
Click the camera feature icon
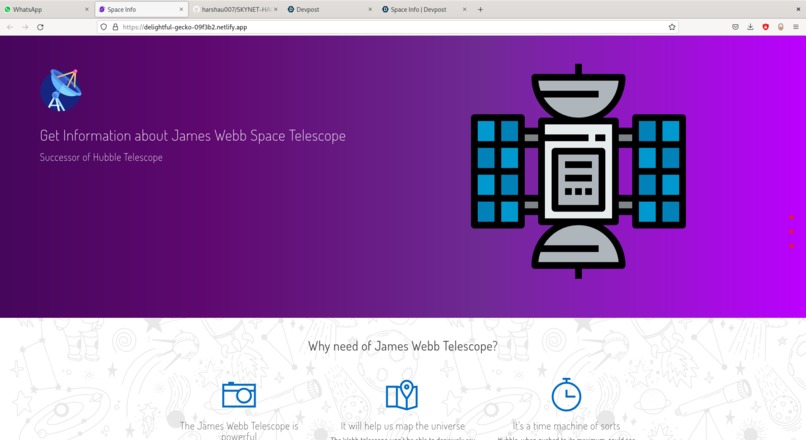tap(239, 395)
